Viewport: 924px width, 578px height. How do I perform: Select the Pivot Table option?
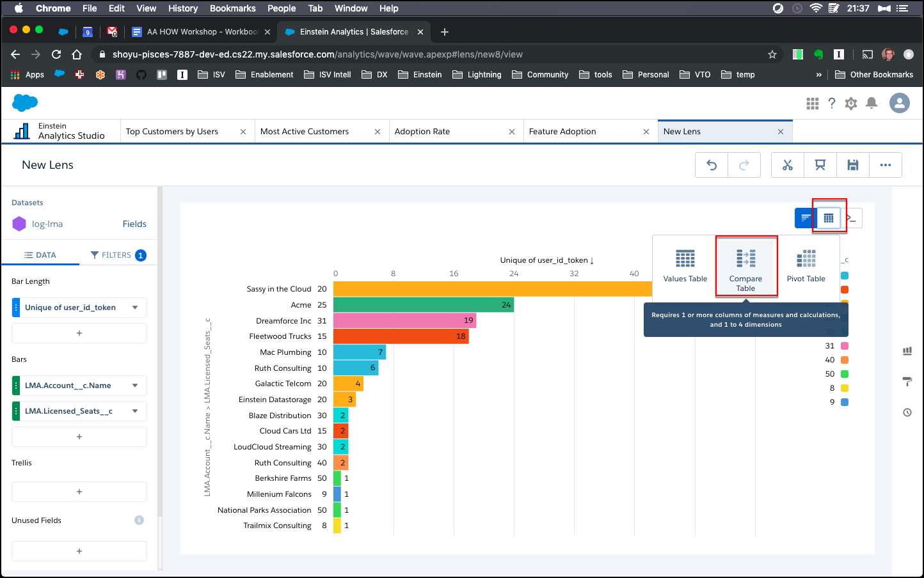coord(806,266)
